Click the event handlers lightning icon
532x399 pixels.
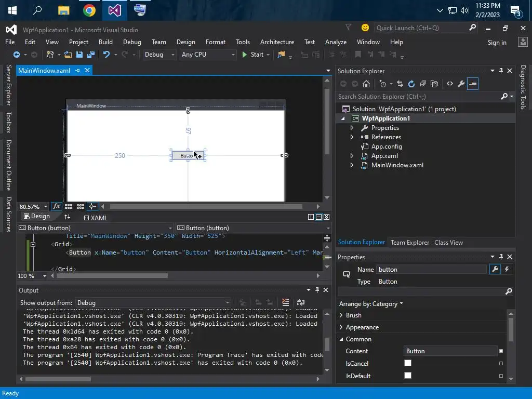coord(507,270)
